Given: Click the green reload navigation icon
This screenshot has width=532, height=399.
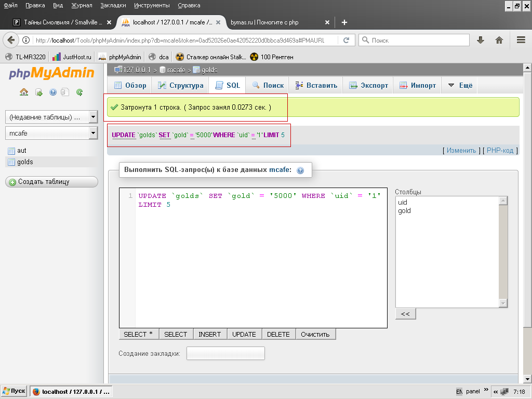Looking at the screenshot, I should pyautogui.click(x=79, y=92).
